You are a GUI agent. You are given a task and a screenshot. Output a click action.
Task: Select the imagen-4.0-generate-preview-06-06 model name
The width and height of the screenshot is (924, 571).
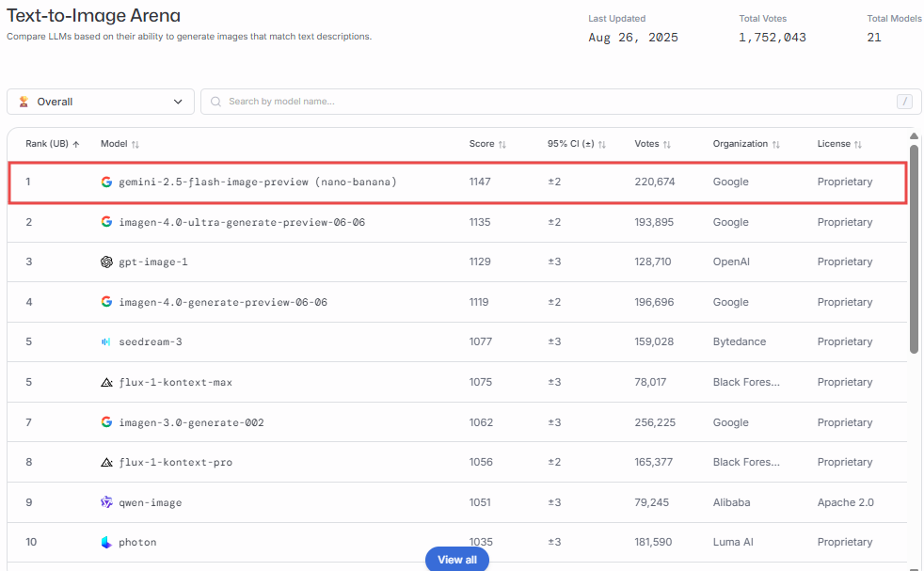click(223, 302)
